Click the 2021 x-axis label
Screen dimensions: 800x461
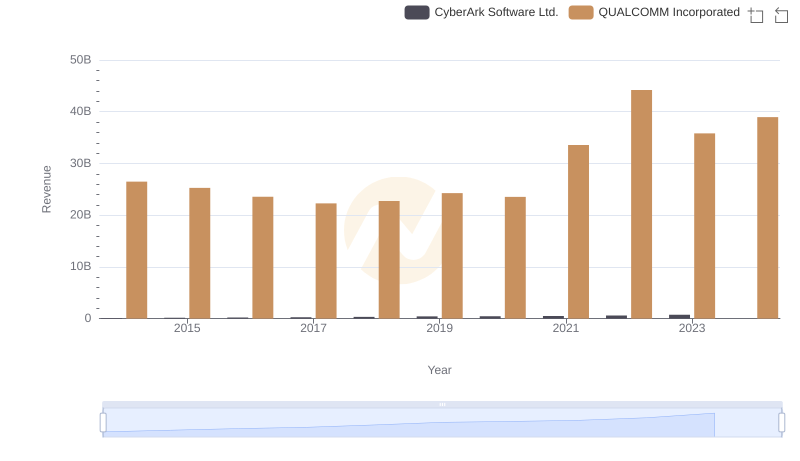566,328
